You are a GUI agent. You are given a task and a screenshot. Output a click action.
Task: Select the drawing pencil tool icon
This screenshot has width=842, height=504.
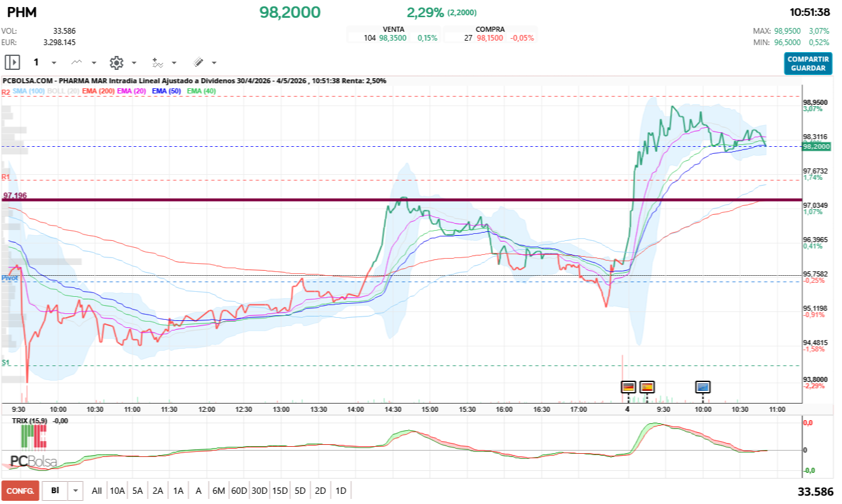(198, 62)
